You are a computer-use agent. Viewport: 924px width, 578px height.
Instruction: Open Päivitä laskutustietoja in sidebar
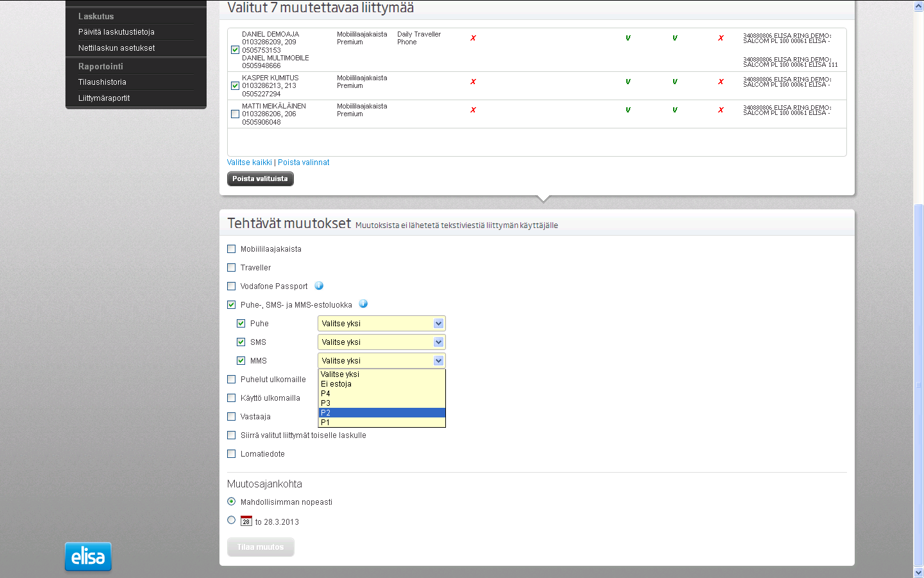pos(116,31)
